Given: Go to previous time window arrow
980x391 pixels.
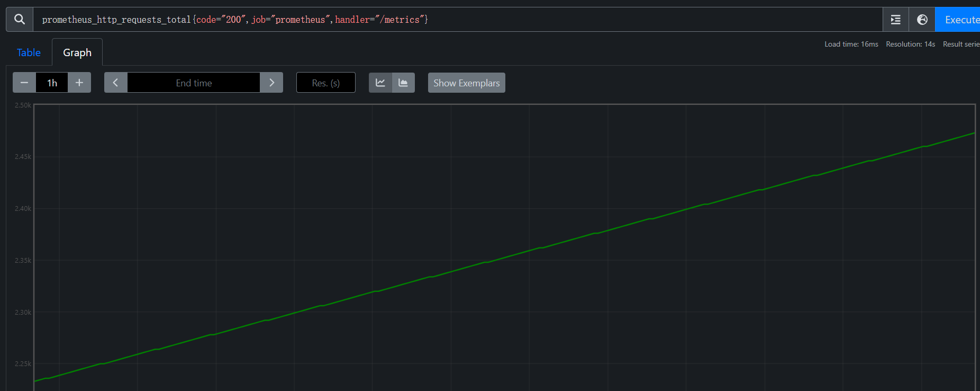Looking at the screenshot, I should pyautogui.click(x=115, y=83).
